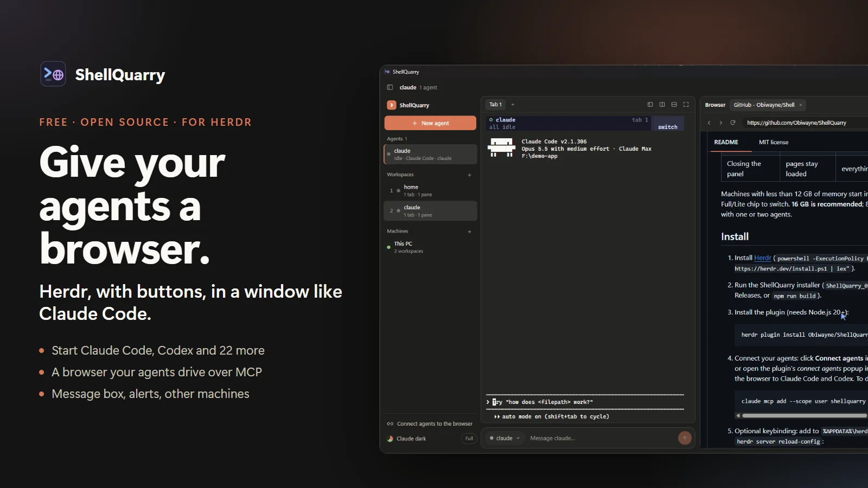Click the Claude dark theme icon
This screenshot has width=868, height=488.
(390, 439)
